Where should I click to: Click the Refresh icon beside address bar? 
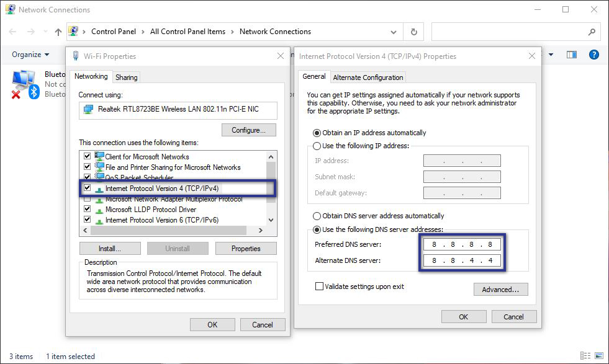pyautogui.click(x=413, y=32)
